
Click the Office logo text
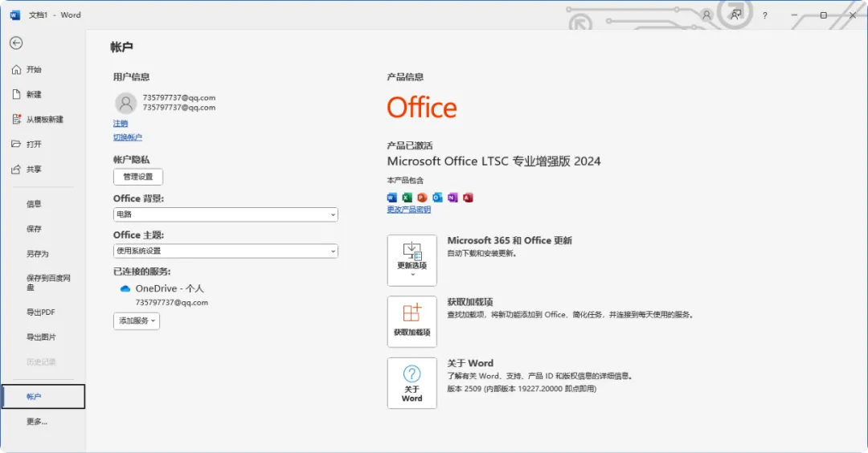422,108
